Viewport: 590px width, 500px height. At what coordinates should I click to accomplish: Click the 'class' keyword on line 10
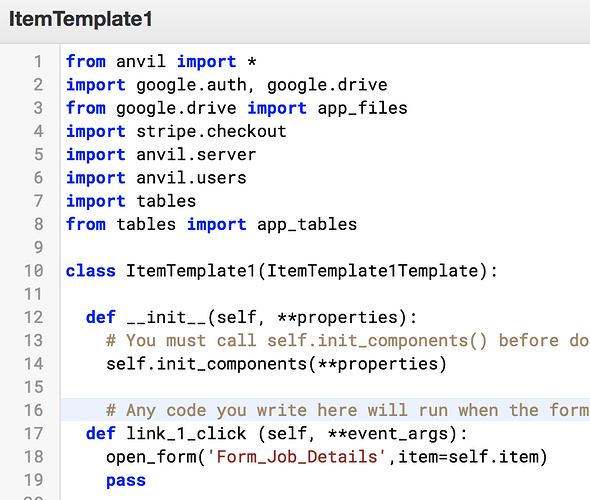[91, 271]
